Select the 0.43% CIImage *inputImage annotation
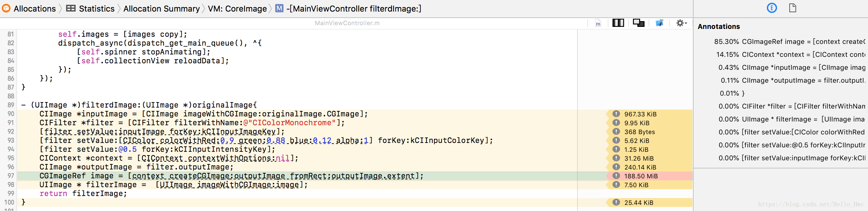 [792, 67]
